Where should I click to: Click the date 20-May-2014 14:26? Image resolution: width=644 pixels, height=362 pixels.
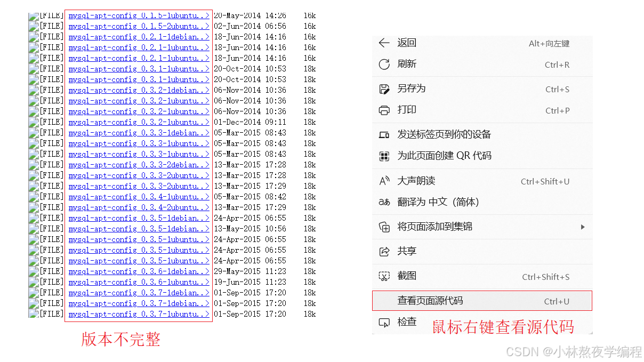(250, 15)
